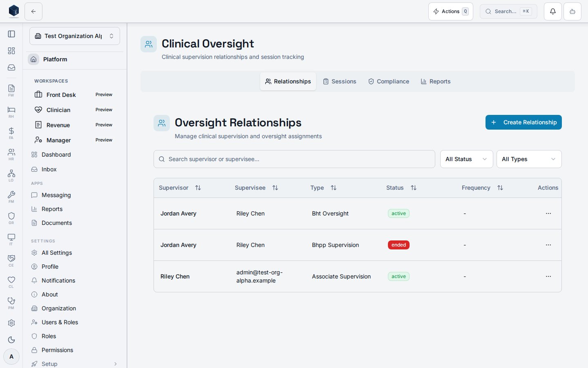Click the Create Relationship button
The height and width of the screenshot is (368, 588).
523,122
